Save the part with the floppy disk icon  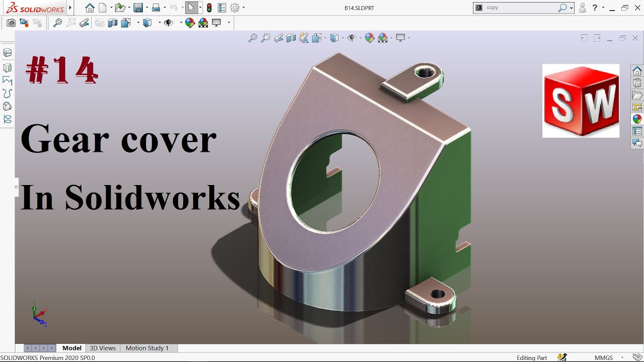(x=138, y=8)
